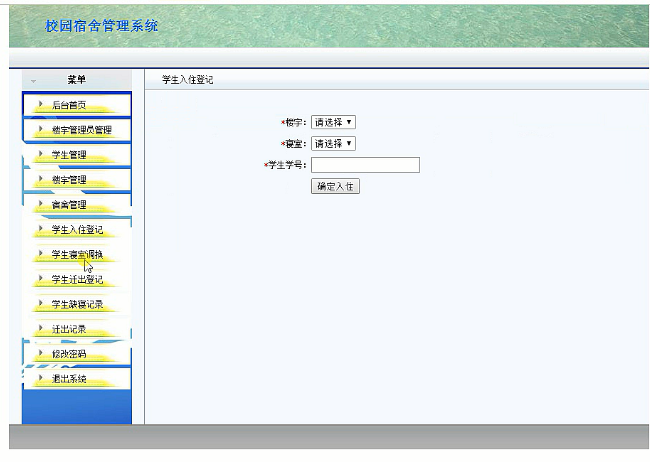Open the 寝室 请选择 dropdown

point(333,143)
